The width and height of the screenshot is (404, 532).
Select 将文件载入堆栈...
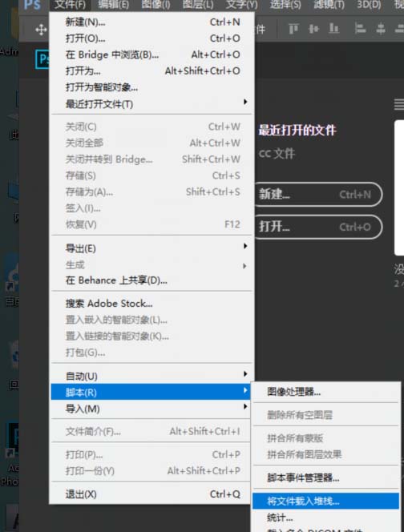(326, 501)
